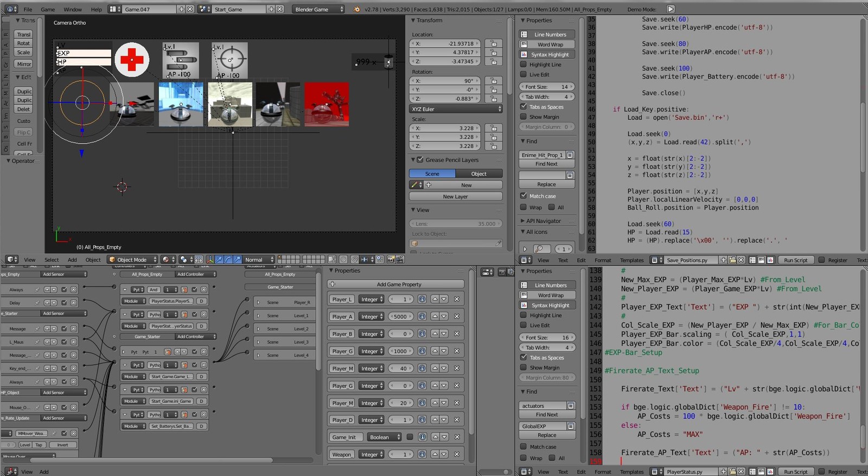Open the Boolean type dropdown for Game_Init
The height and width of the screenshot is (476, 868).
[385, 437]
